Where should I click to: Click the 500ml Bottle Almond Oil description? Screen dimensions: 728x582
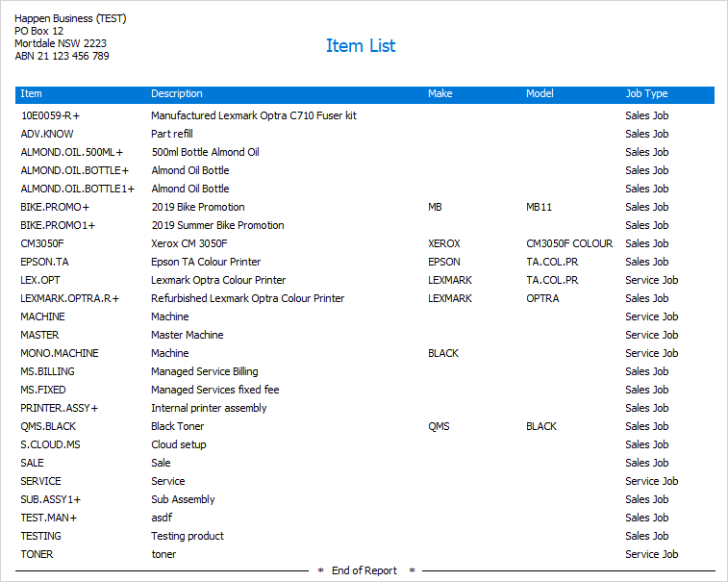(x=205, y=152)
